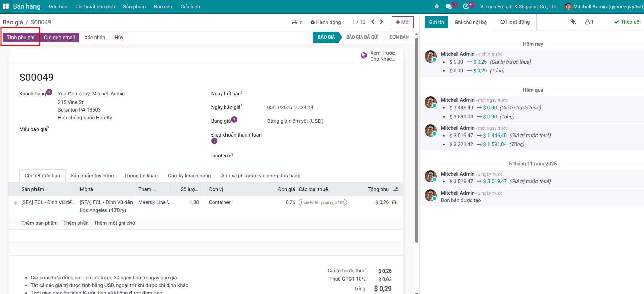The height and width of the screenshot is (294, 644).
Task: Go to next record arrow
Action: point(381,22)
